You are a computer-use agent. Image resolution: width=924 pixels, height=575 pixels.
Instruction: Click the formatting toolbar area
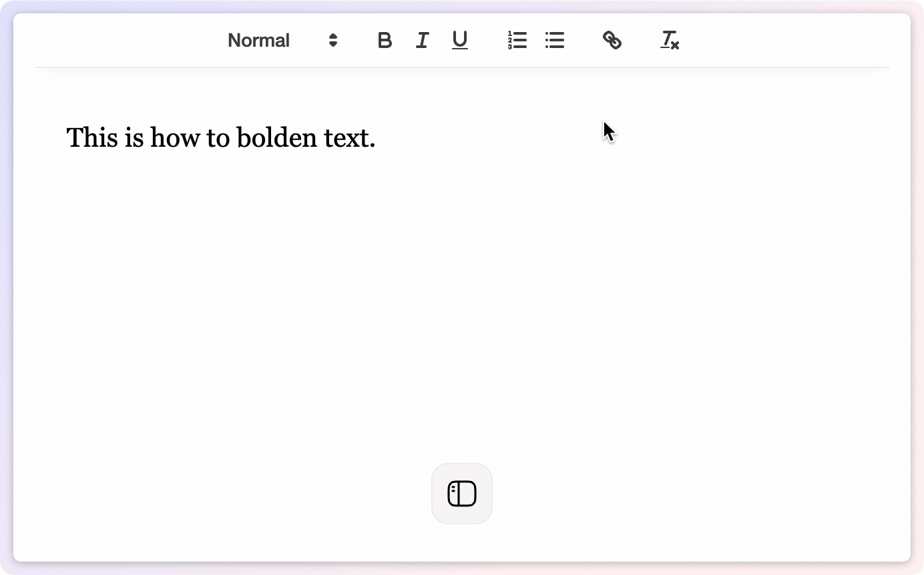pyautogui.click(x=461, y=41)
